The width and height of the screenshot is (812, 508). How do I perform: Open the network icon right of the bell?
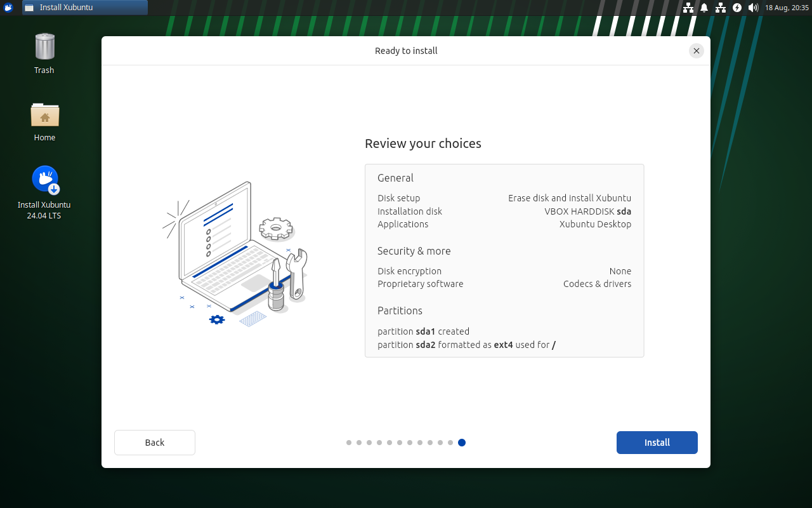point(721,8)
